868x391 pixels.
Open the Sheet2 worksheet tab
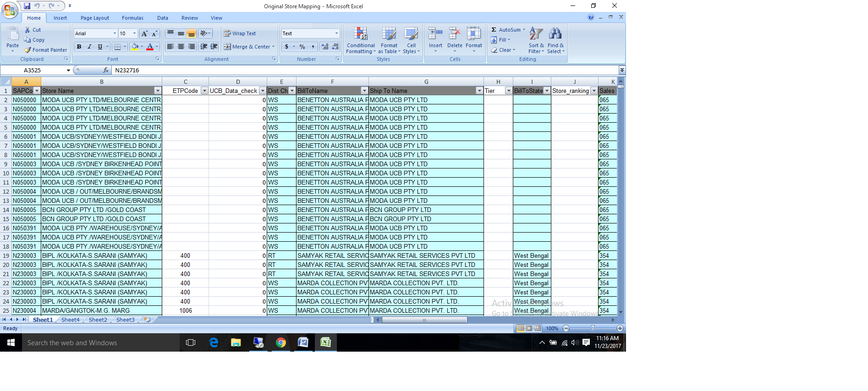coord(98,320)
